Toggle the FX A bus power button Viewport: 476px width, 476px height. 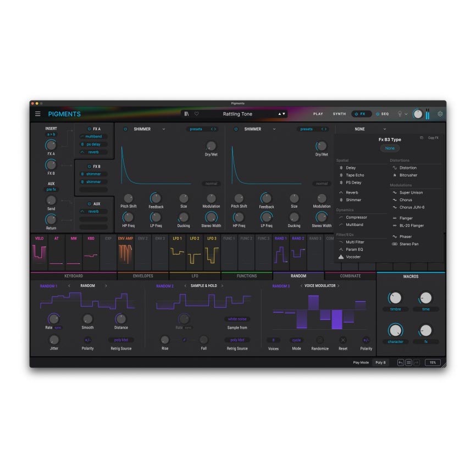pyautogui.click(x=89, y=129)
